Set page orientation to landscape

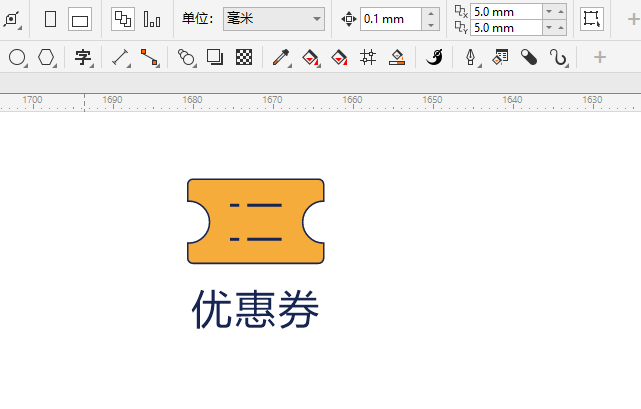pyautogui.click(x=80, y=19)
